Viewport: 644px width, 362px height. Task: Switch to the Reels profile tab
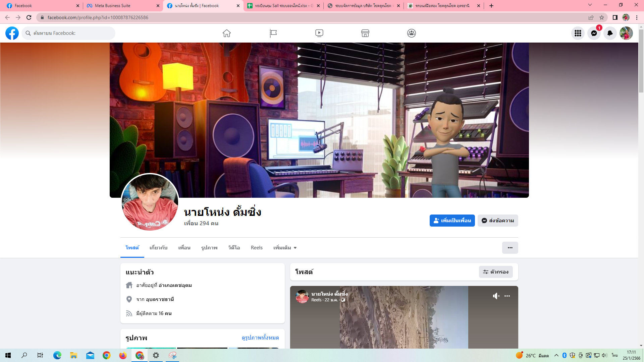(x=257, y=248)
